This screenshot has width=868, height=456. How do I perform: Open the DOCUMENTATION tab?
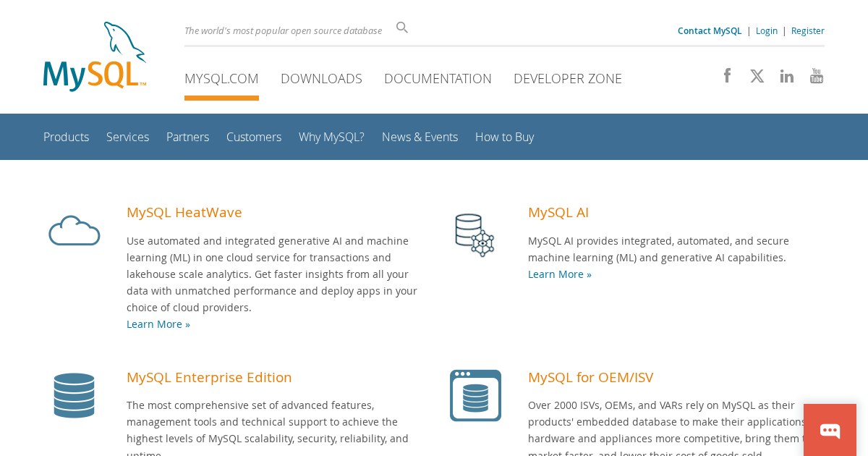438,79
